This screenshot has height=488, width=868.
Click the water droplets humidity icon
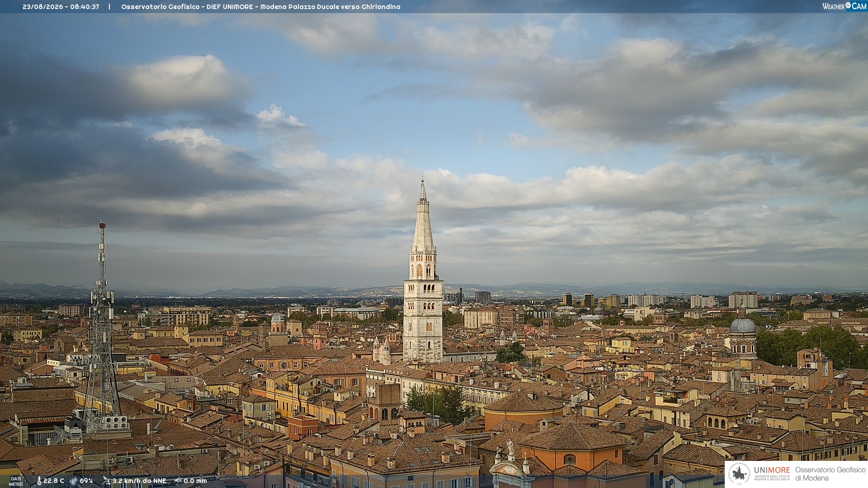coord(74,481)
